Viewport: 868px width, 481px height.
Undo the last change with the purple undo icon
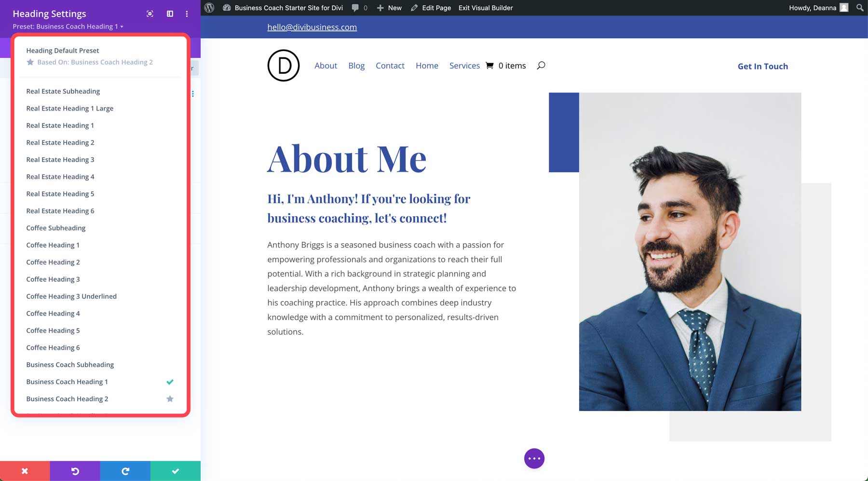(75, 471)
